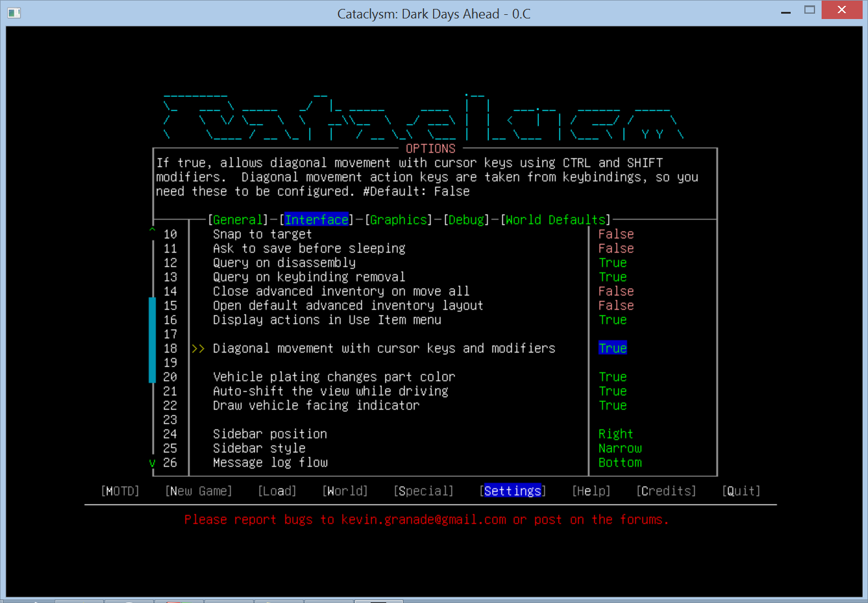Toggle Query on disassembly True value
Image resolution: width=868 pixels, height=603 pixels.
point(613,263)
